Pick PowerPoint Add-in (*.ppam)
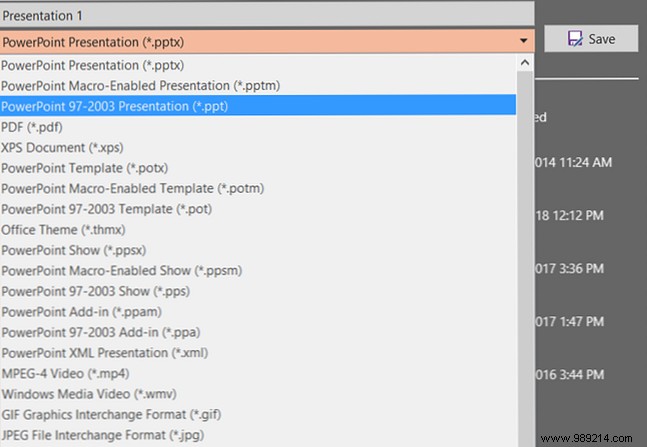Viewport: 647px width, 447px height. click(x=258, y=312)
